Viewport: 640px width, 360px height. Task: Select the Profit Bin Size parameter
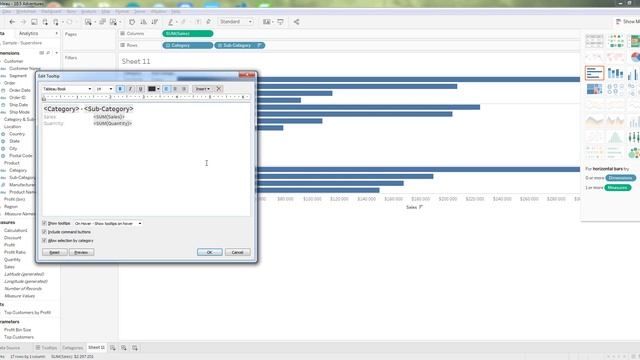click(18, 330)
